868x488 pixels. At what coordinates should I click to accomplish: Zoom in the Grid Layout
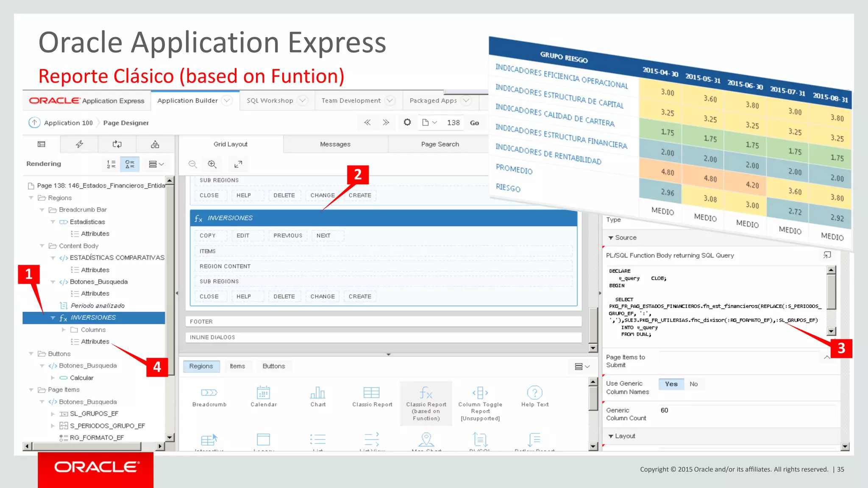tap(212, 164)
